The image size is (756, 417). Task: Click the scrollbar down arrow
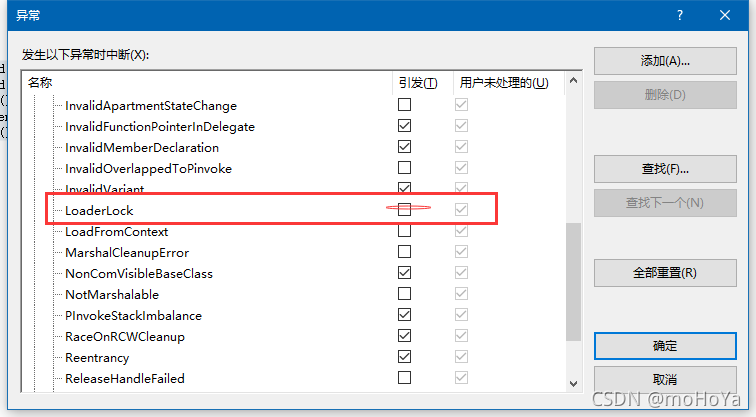pos(573,383)
